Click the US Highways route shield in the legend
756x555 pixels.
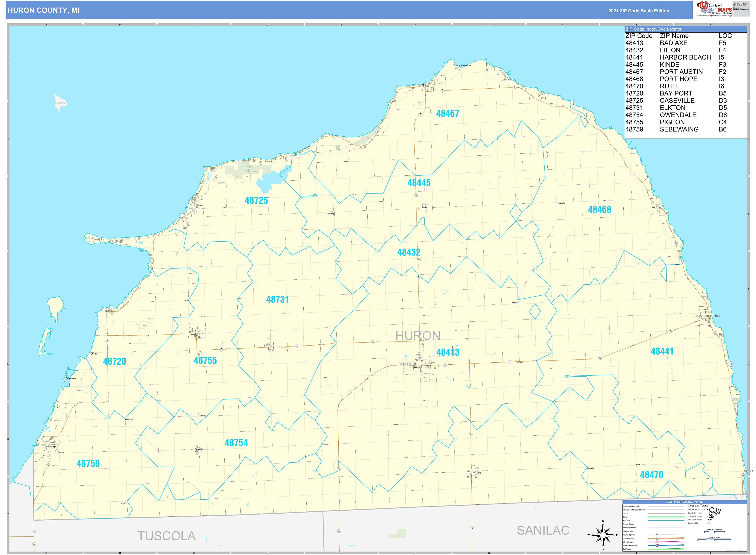coord(657,542)
